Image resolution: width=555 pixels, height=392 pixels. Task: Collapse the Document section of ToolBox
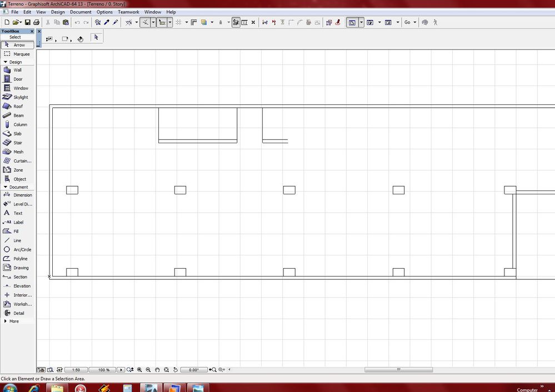click(x=6, y=187)
